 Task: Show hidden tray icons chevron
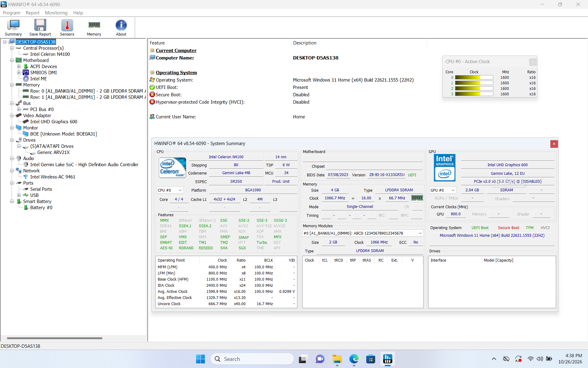tap(494, 359)
